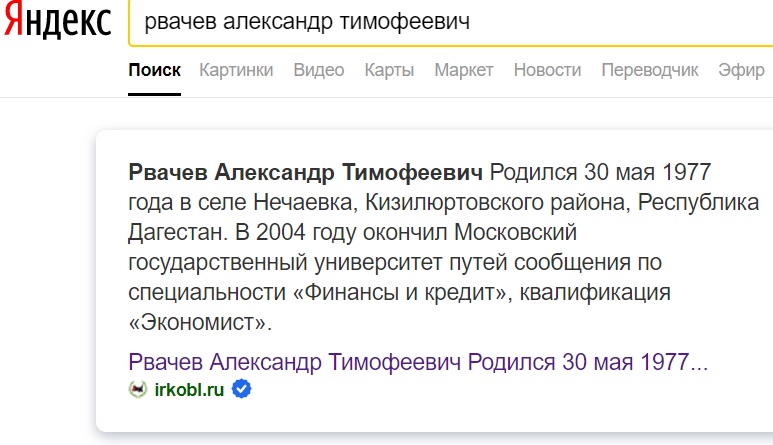Open the Маркет tab
Viewport: 773px width, 445px height.
tap(464, 70)
